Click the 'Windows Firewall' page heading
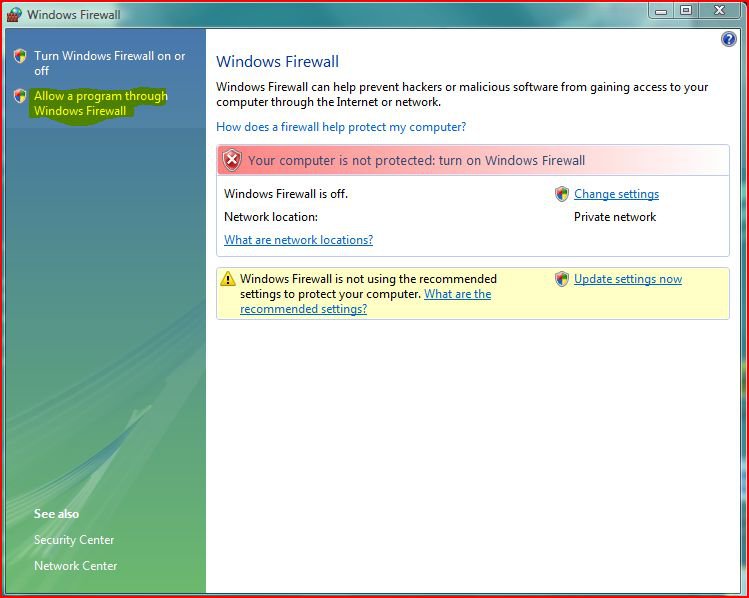Image resolution: width=749 pixels, height=598 pixels. (x=278, y=62)
